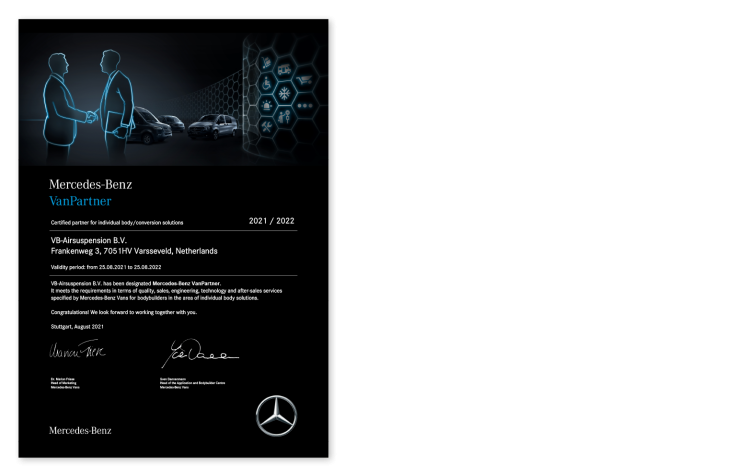Click 'Certified partner for individual body/conversion solutions'
This screenshot has width=736, height=466.
coord(117,222)
